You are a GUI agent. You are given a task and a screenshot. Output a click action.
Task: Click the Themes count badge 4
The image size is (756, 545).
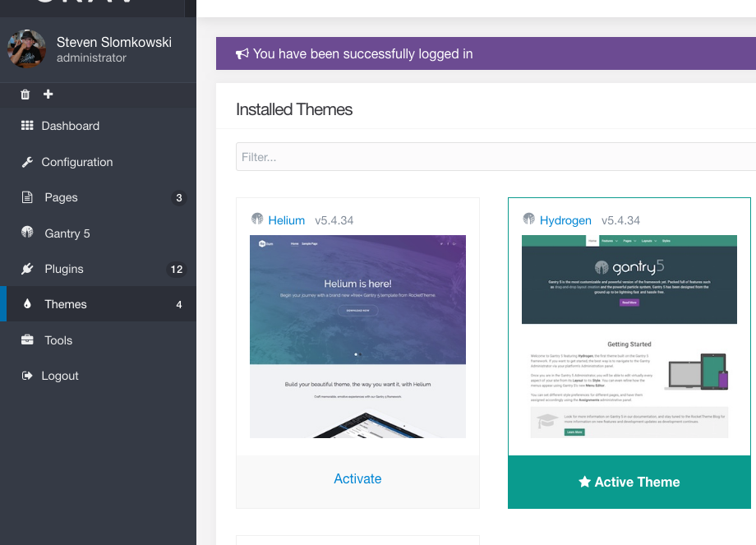tap(179, 304)
